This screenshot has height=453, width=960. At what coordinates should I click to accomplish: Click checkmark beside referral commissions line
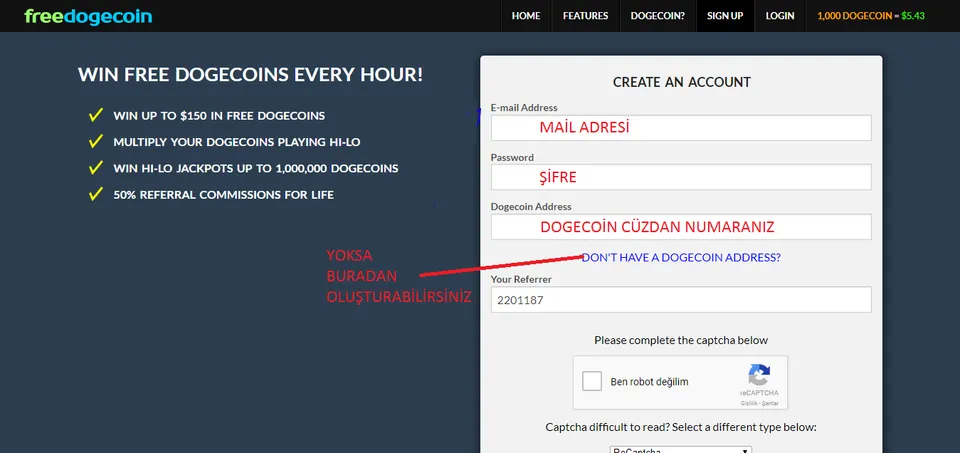tap(96, 195)
